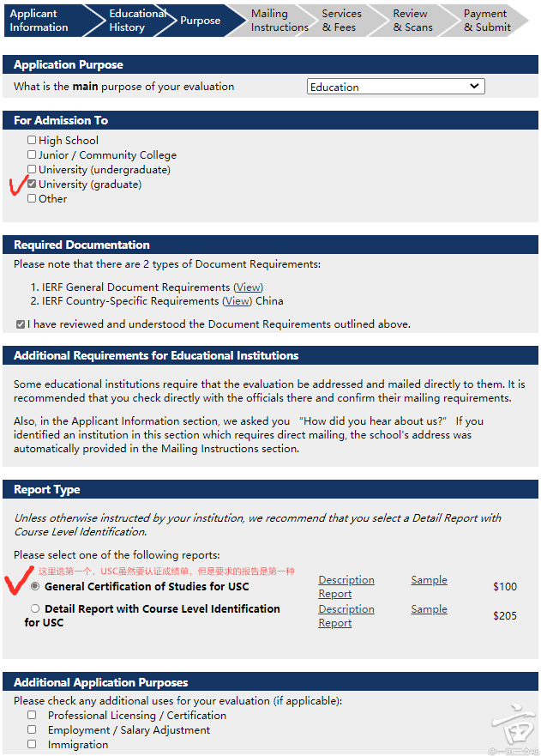Open Description Report for General Certification
The height and width of the screenshot is (756, 541).
click(346, 587)
